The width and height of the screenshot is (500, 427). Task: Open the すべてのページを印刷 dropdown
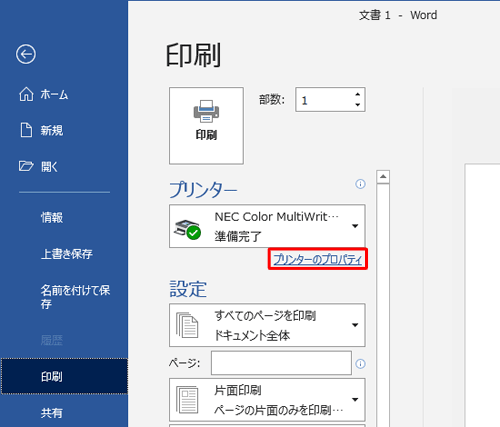coord(267,325)
